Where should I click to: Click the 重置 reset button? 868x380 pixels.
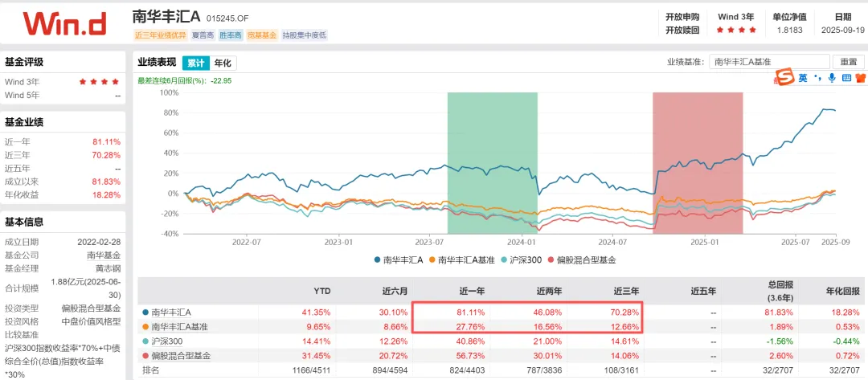[848, 62]
